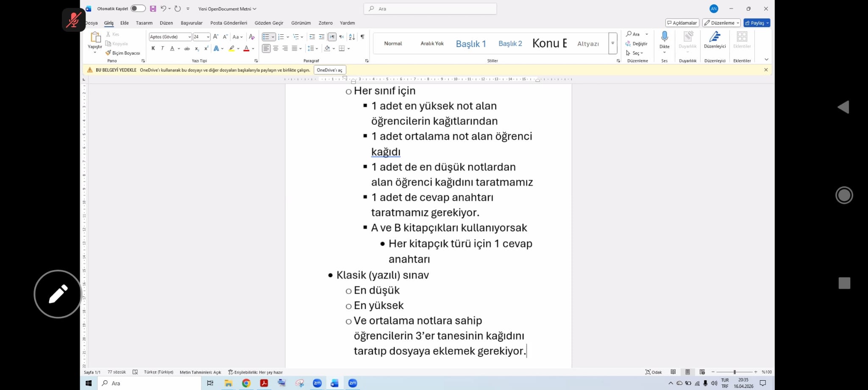Toggle the Otomatik Kaydet switch
Screen dimensions: 868x390
tap(138, 8)
